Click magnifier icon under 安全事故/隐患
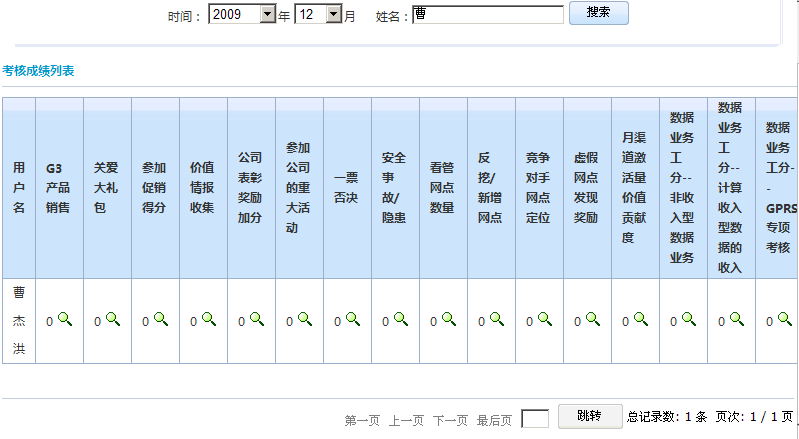Image resolution: width=799 pixels, height=439 pixels. tap(401, 319)
